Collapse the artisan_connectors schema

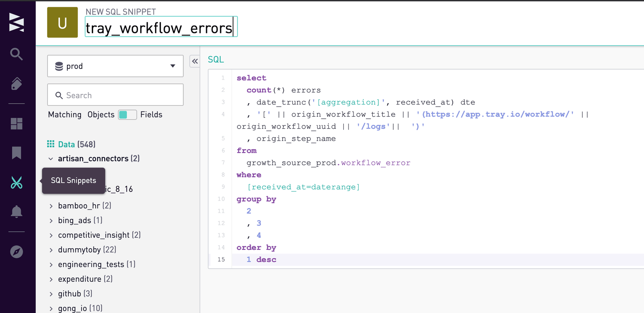(x=51, y=159)
